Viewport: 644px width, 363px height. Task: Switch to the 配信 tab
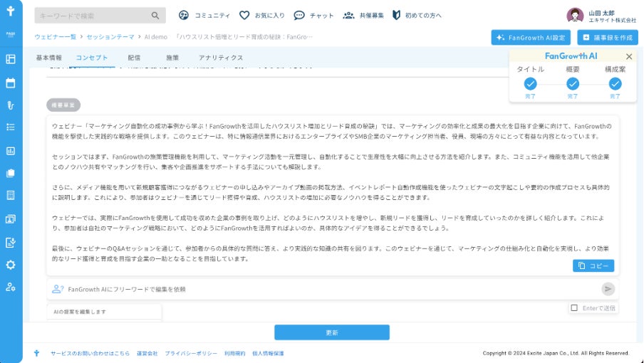[x=134, y=58]
